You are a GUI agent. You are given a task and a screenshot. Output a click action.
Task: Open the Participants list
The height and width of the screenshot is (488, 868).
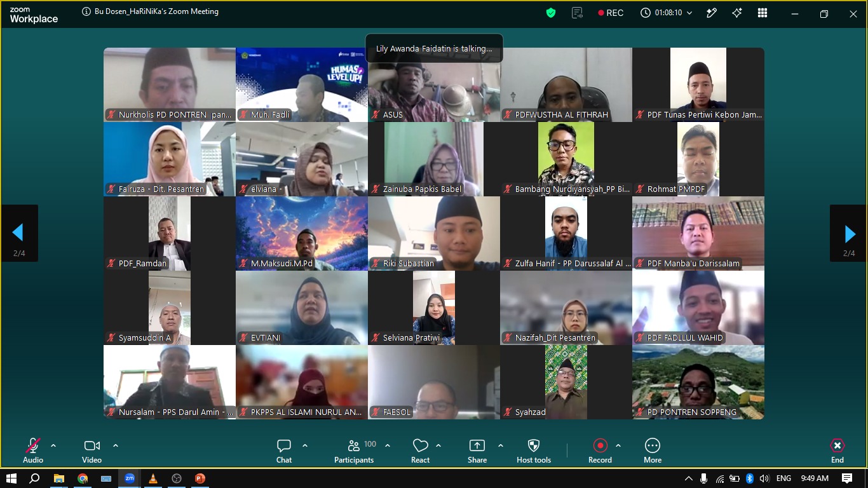(x=354, y=451)
